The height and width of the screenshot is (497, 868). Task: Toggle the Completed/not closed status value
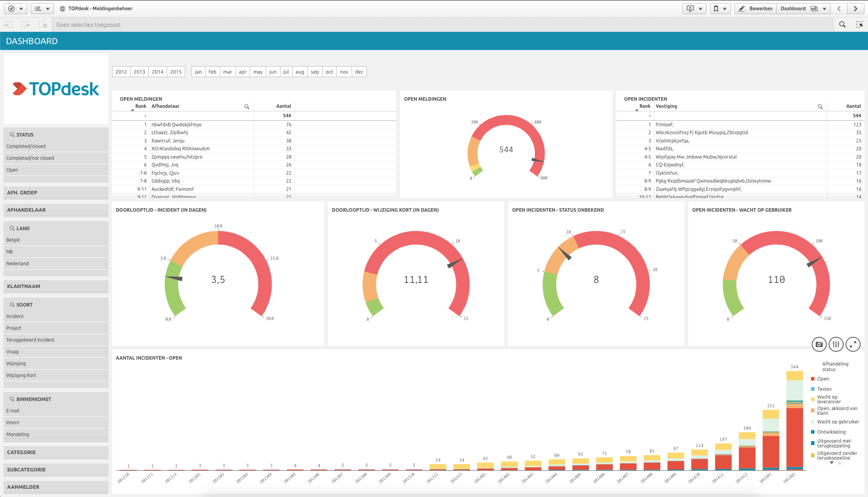pyautogui.click(x=56, y=158)
